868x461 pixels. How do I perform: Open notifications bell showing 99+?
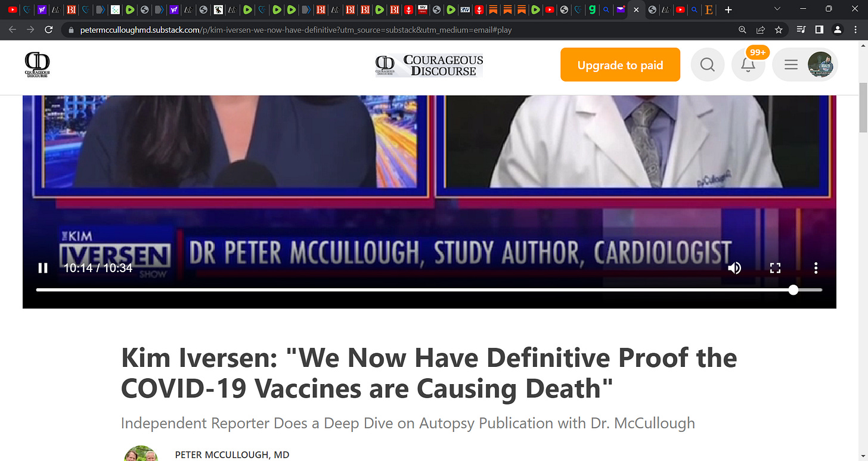[x=748, y=64]
